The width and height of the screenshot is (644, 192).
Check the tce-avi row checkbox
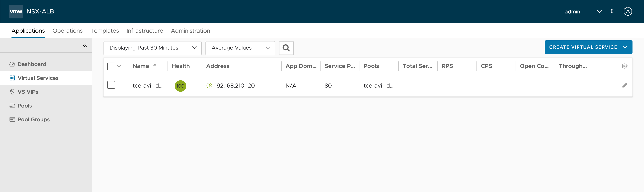[x=111, y=85]
